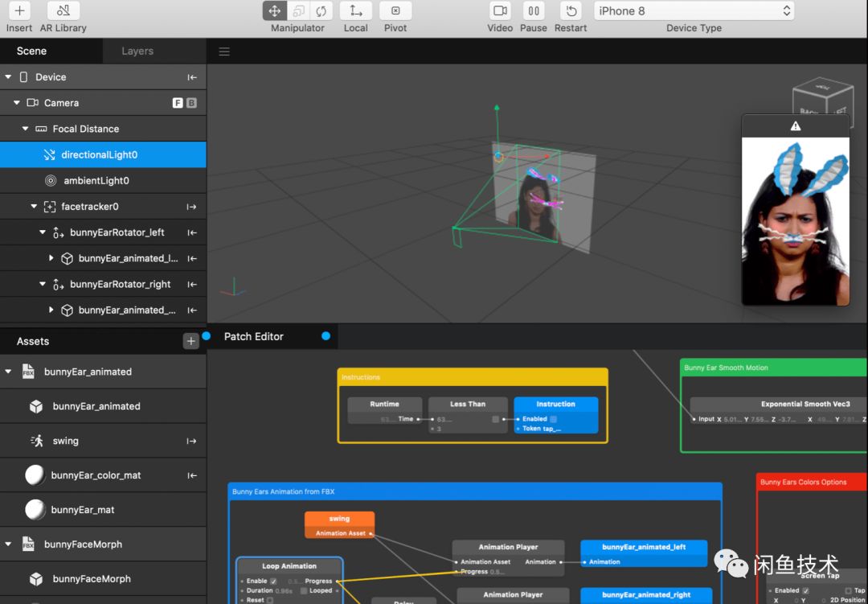Click the Bunny Ears Animation from FBX header
The width and height of the screenshot is (868, 604).
click(475, 491)
